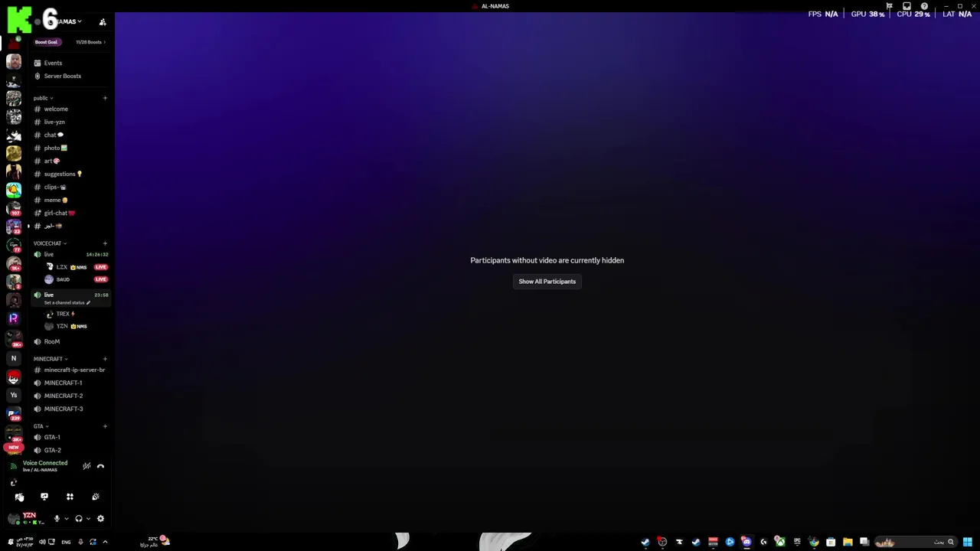This screenshot has width=980, height=551.
Task: Collapse the public category
Action: point(43,98)
